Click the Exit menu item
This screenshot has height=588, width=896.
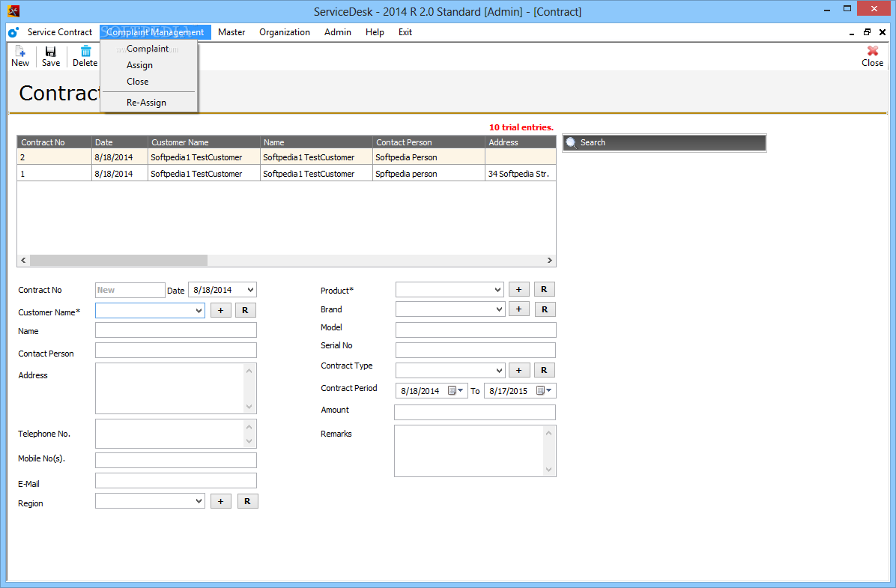(405, 32)
